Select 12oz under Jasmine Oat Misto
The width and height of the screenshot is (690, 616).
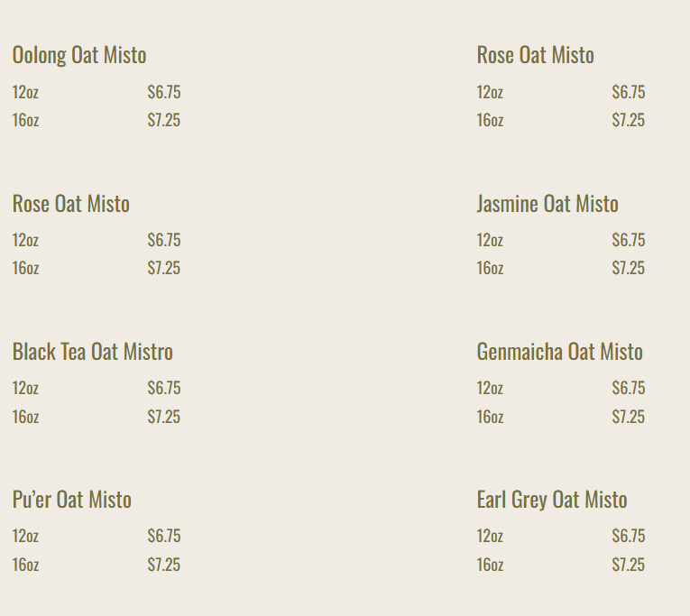pos(490,240)
